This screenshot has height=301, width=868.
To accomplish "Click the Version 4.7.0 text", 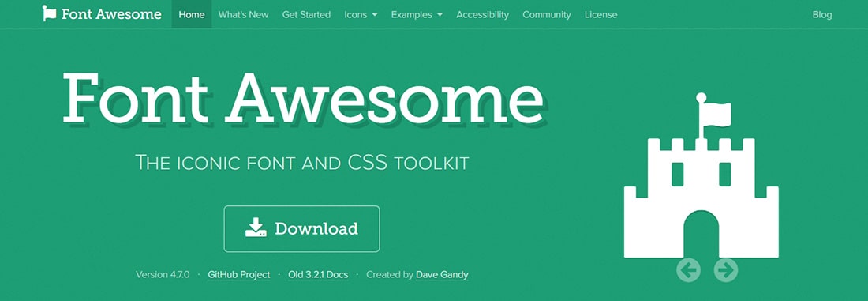I will (163, 274).
